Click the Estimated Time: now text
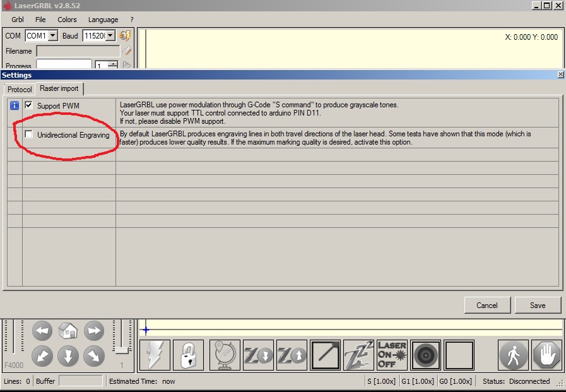This screenshot has height=392, width=566. pos(142,381)
